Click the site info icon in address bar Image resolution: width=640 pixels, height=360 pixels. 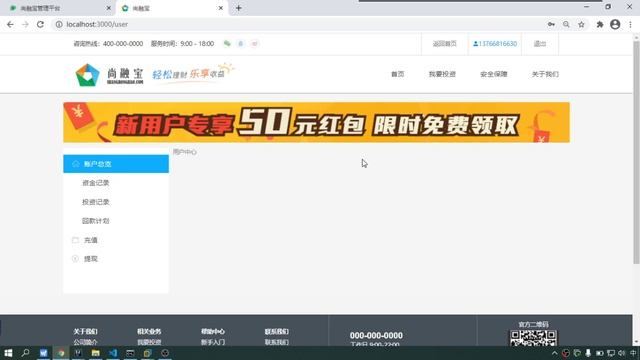click(x=59, y=24)
